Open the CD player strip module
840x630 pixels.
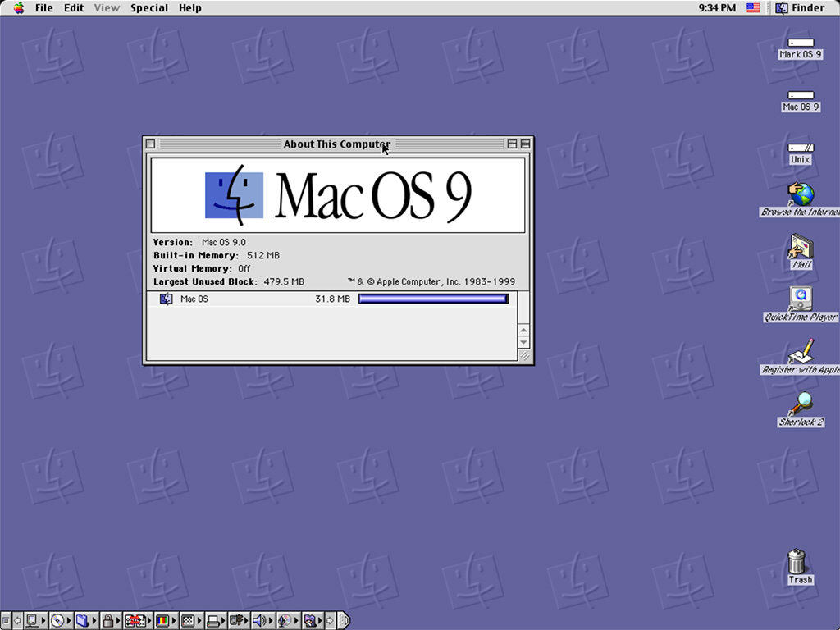coord(61,621)
